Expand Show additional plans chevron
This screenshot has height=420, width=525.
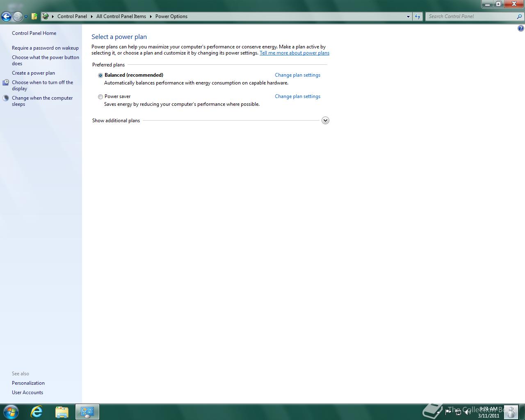coord(325,121)
